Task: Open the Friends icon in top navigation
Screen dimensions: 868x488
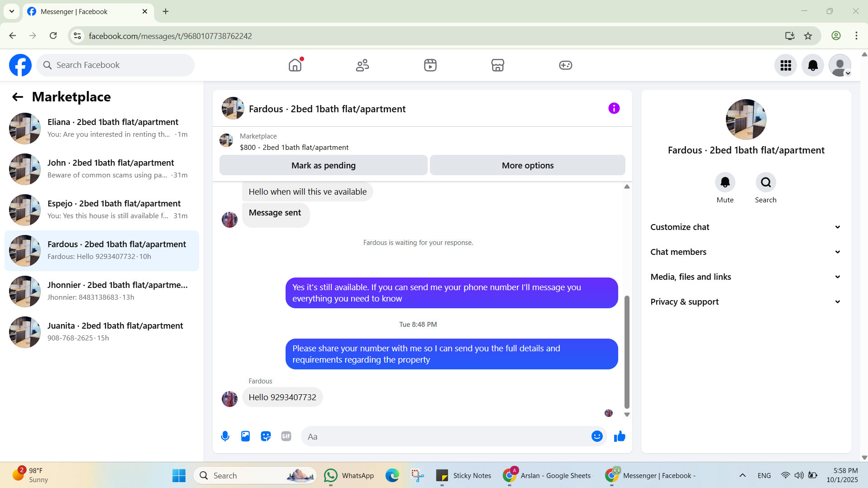Action: [x=362, y=65]
